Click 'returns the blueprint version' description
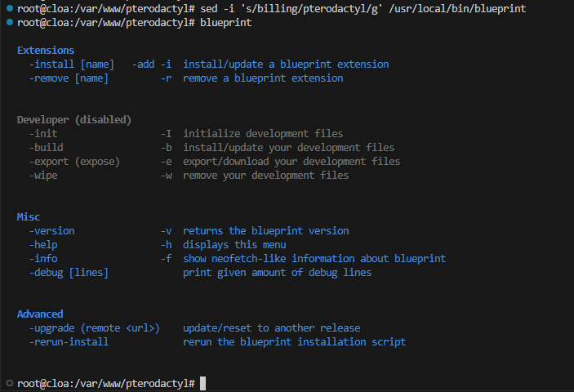 265,231
